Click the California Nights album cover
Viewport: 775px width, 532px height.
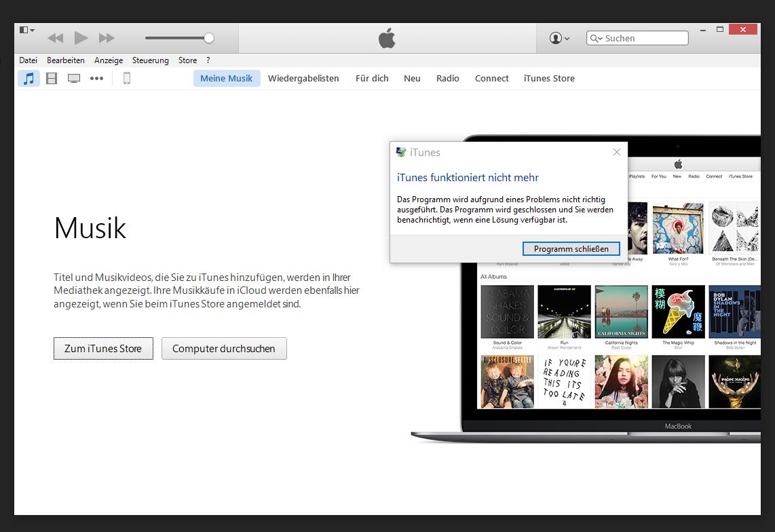(x=621, y=311)
